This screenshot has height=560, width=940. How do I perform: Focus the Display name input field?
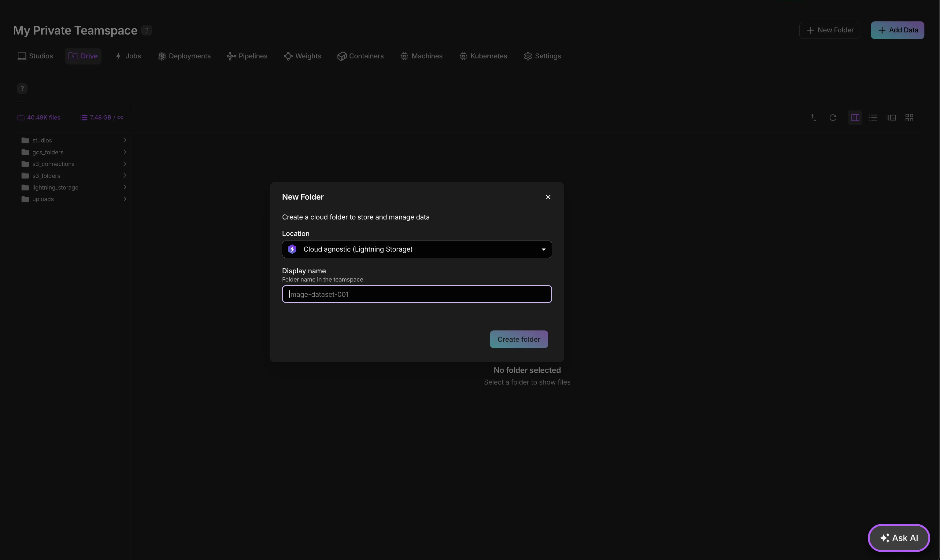point(417,294)
